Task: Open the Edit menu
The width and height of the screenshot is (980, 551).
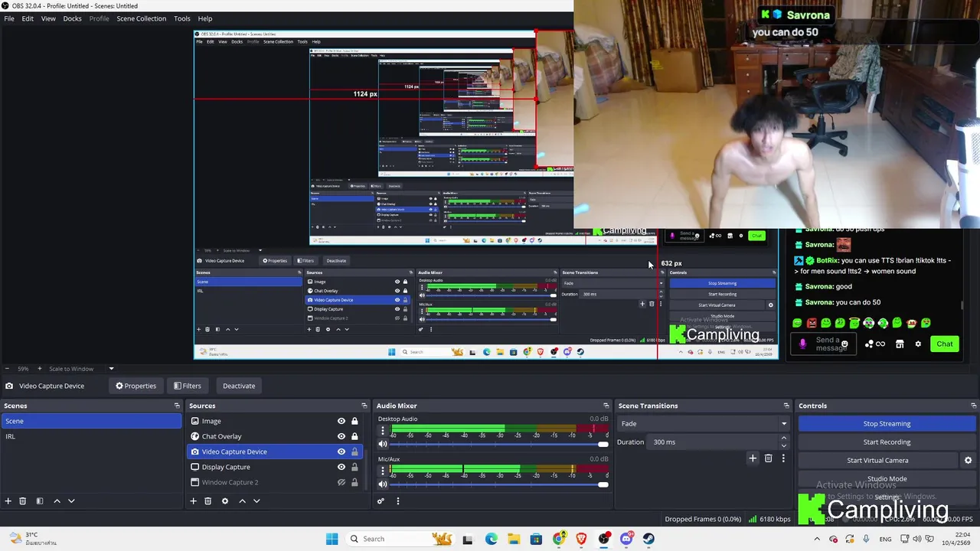Action: 28,18
